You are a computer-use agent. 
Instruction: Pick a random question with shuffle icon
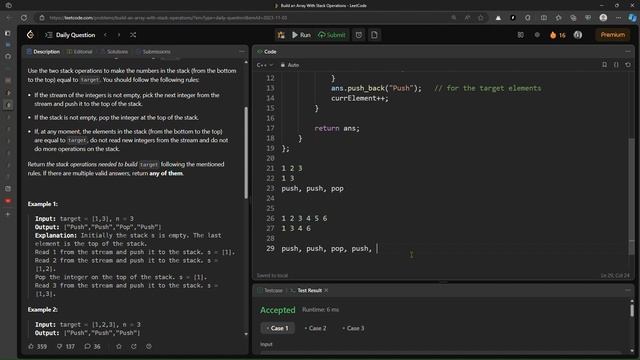133,35
